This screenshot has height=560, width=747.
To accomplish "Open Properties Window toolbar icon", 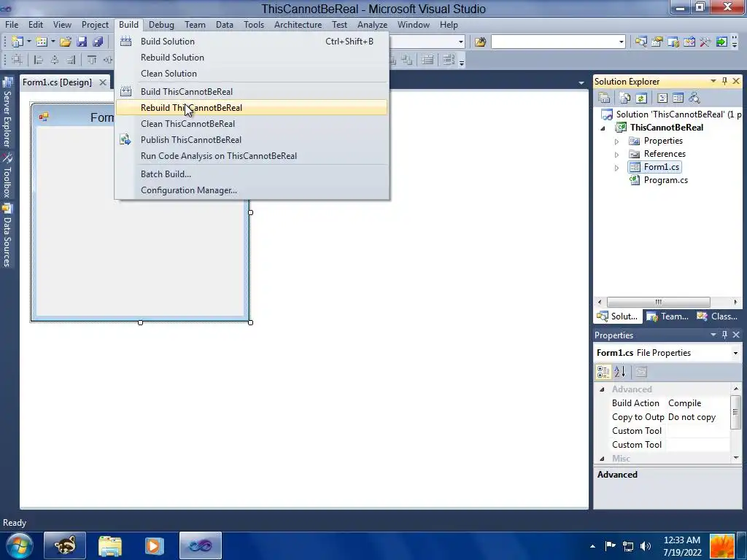I will click(657, 42).
